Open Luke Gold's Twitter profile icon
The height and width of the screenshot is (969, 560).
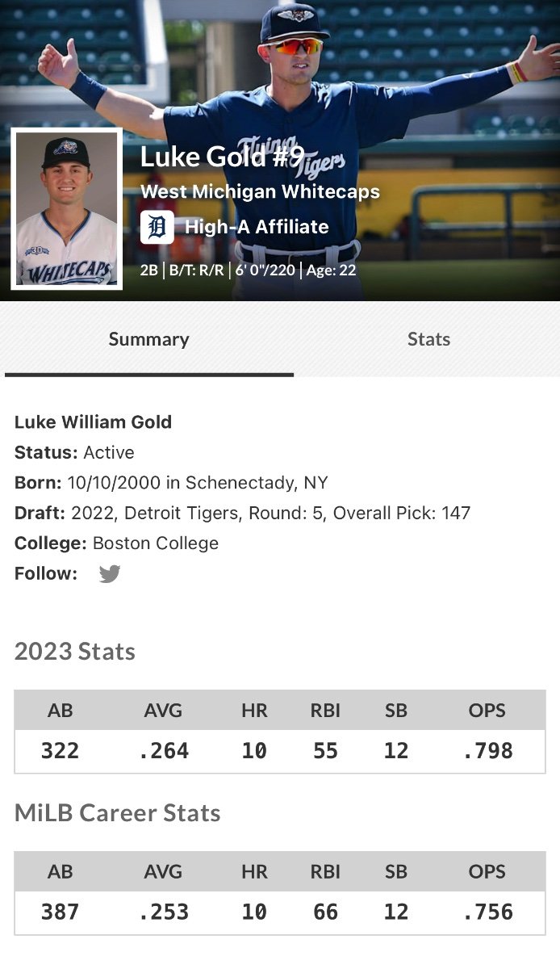pos(109,574)
